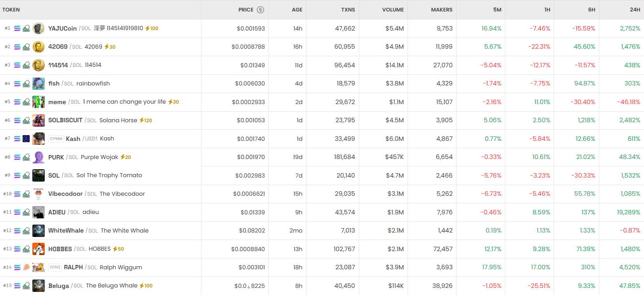Sort by the VOLUME column header

click(x=393, y=10)
